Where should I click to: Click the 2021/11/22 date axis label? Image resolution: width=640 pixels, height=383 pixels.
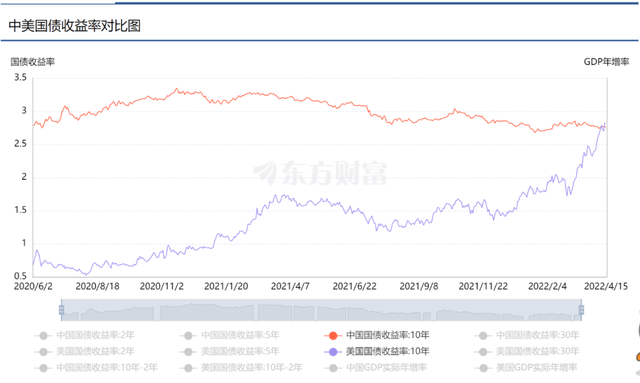(483, 286)
